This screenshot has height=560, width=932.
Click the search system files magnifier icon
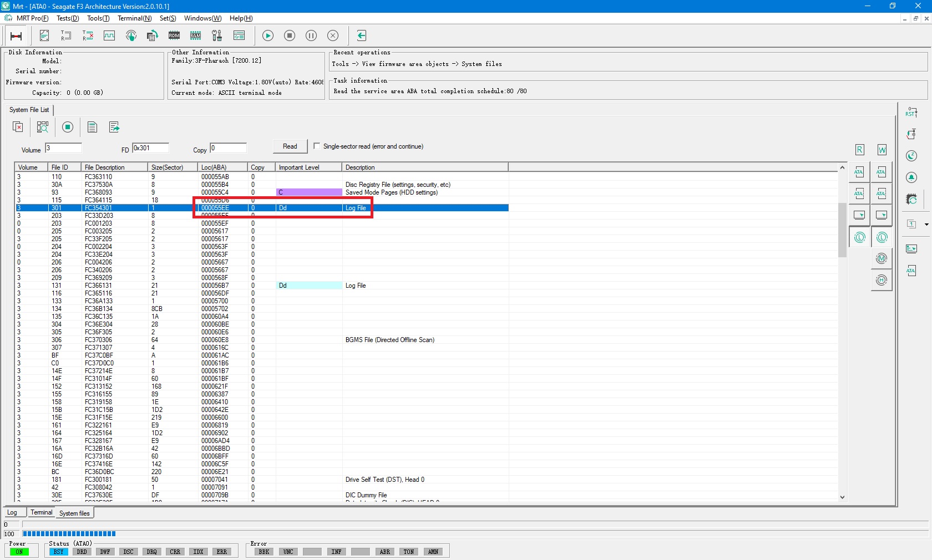tap(43, 127)
